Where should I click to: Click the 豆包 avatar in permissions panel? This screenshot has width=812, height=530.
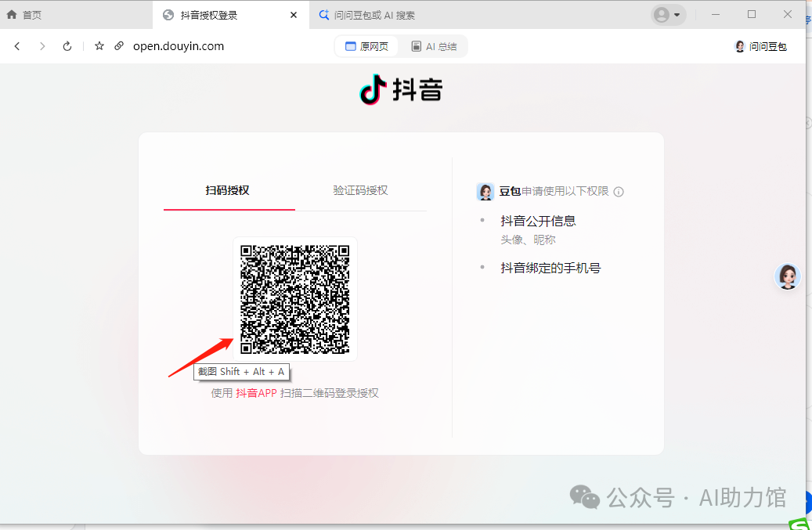(485, 192)
